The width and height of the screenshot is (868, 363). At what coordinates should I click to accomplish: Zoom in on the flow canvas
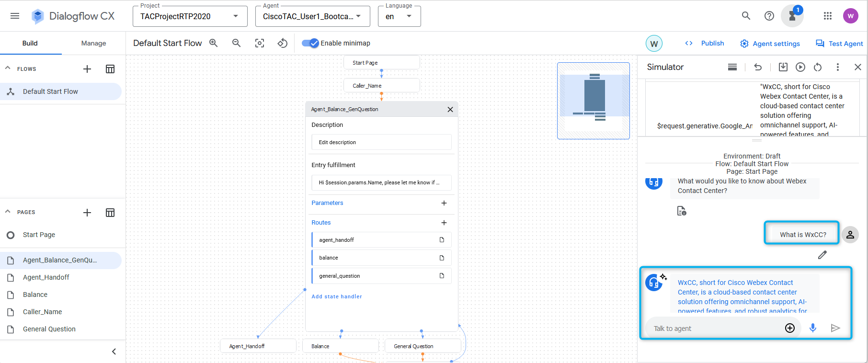click(x=214, y=43)
